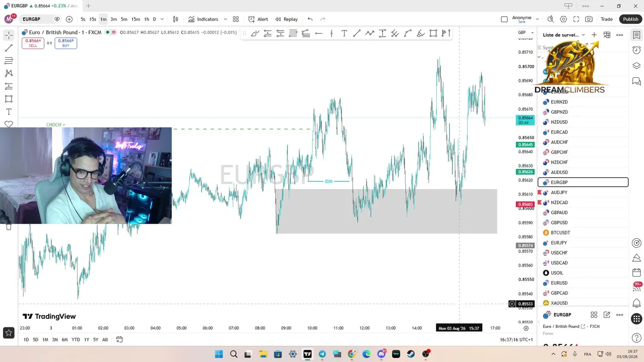This screenshot has width=644, height=362.
Task: Select the 15s timeframe
Action: tap(93, 19)
